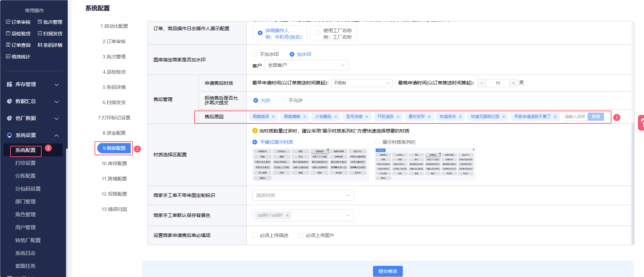Viewport: 644px width, 277px height.
Task: Select 展示材质系列栏 display mode
Action: tap(377, 142)
